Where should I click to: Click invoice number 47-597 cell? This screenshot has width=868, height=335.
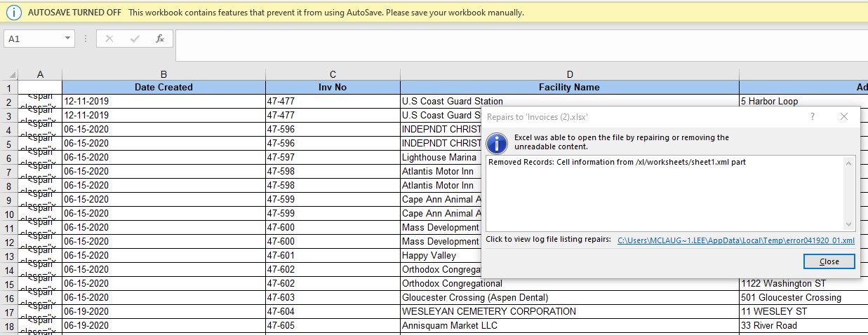pos(333,158)
